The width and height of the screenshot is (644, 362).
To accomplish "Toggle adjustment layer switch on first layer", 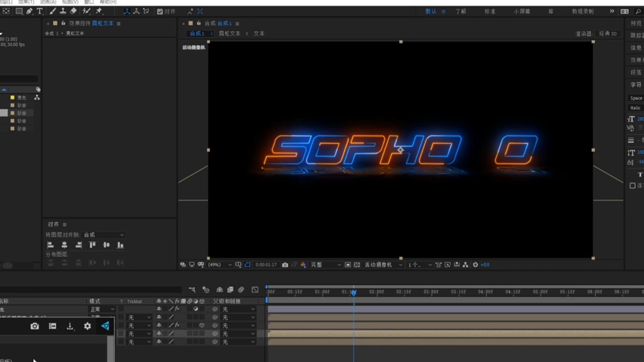I will 196,309.
